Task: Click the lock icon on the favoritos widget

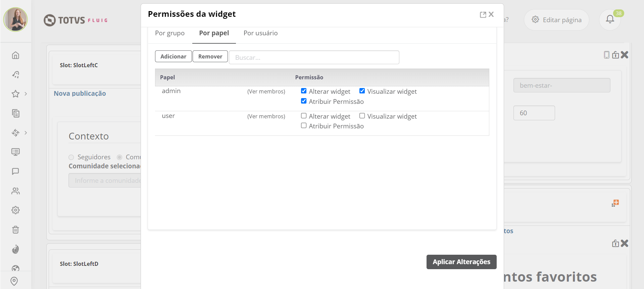Action: pos(615,243)
